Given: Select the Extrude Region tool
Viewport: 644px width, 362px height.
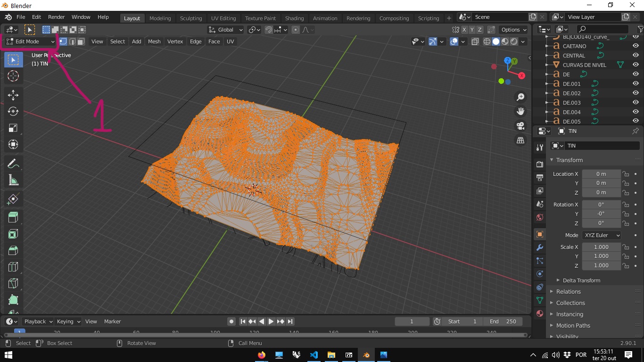Looking at the screenshot, I should pyautogui.click(x=13, y=217).
